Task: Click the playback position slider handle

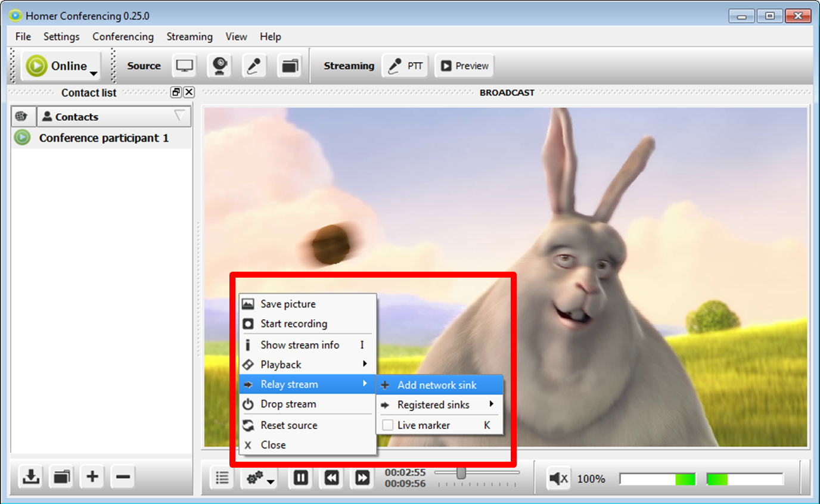Action: pos(461,472)
